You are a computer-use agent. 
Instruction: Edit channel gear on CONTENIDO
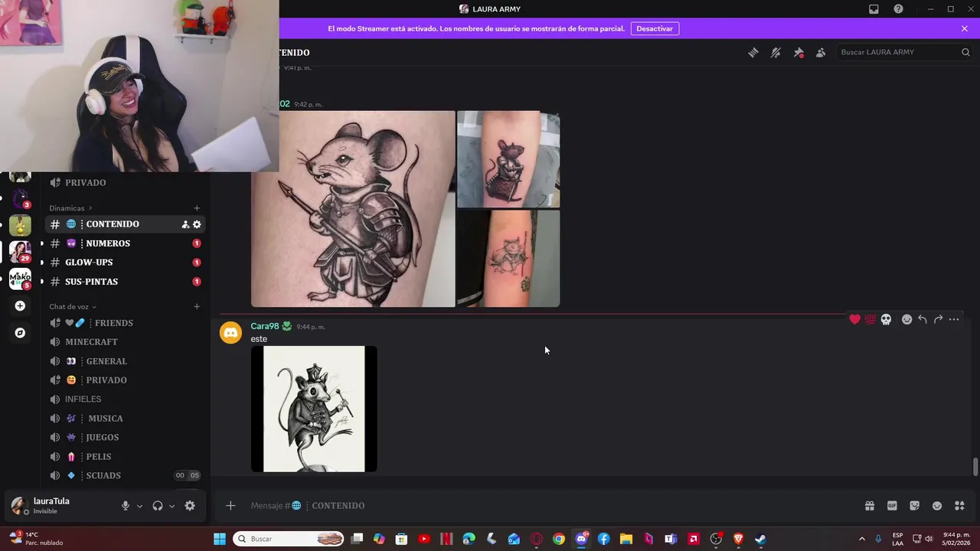197,224
